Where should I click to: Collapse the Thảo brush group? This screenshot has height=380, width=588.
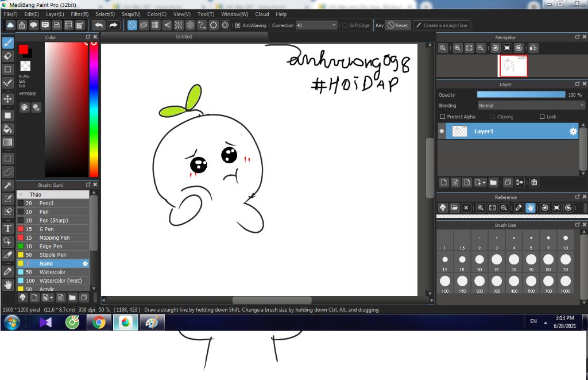[x=21, y=194]
